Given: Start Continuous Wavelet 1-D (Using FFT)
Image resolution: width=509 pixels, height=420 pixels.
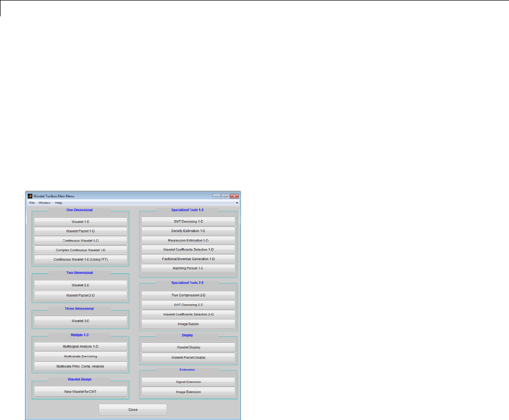Looking at the screenshot, I should coord(81,259).
